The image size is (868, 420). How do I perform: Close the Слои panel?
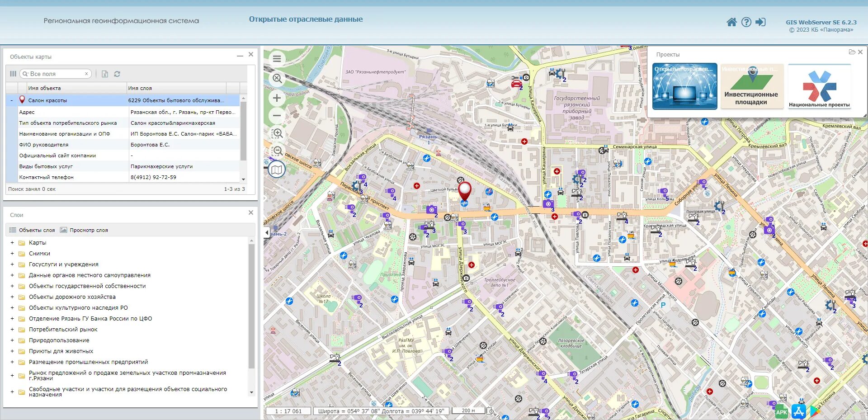click(251, 212)
